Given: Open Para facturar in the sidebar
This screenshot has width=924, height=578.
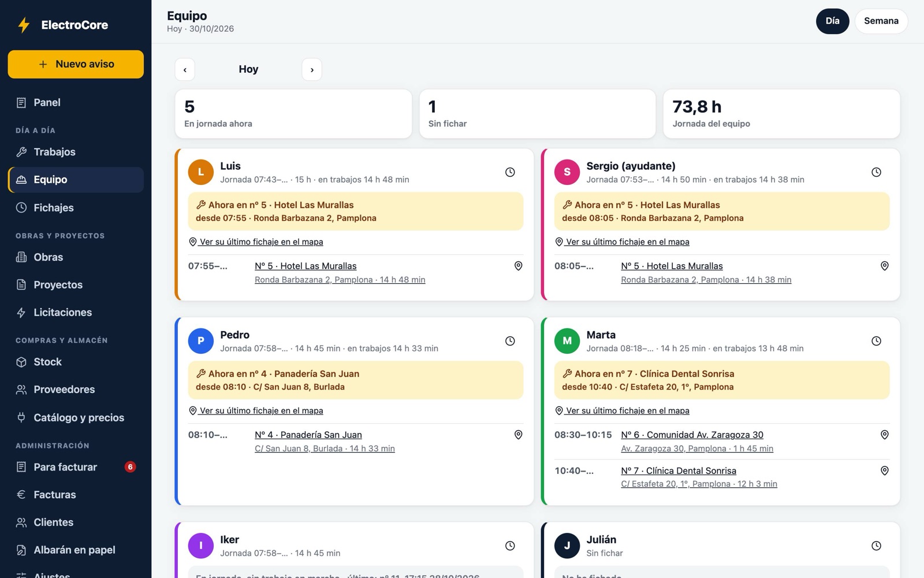Looking at the screenshot, I should point(76,467).
